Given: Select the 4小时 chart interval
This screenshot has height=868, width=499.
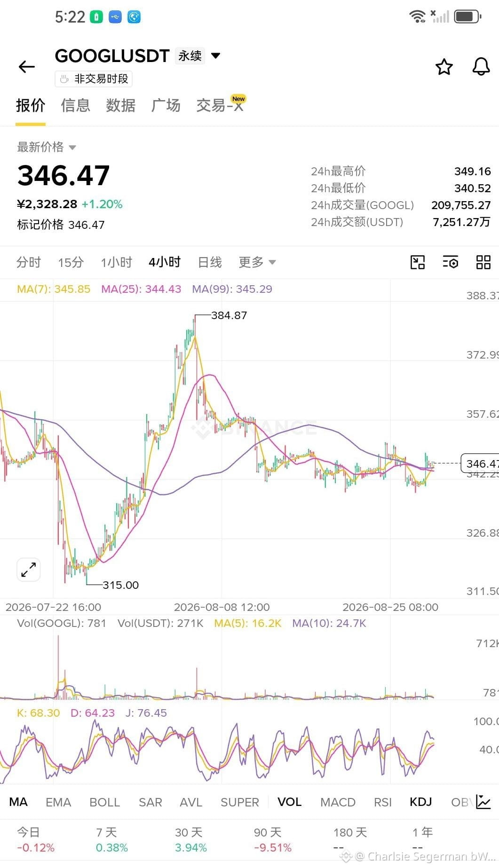Looking at the screenshot, I should [165, 262].
